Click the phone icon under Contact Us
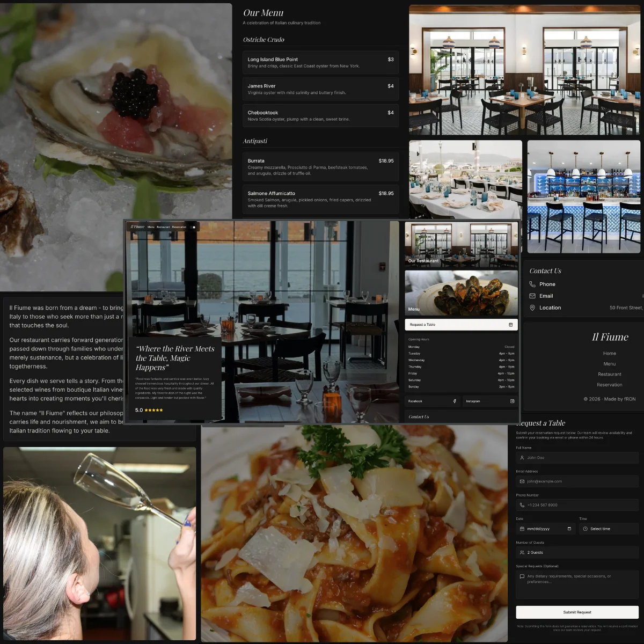 tap(532, 284)
